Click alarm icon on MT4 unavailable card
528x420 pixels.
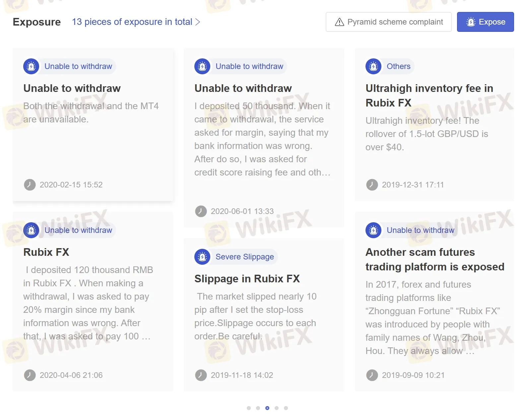[x=31, y=66]
